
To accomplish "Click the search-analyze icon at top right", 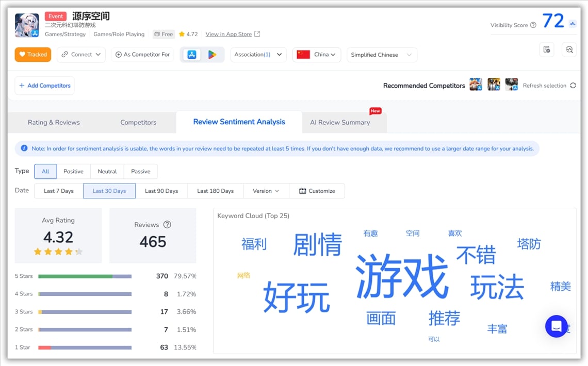I will point(569,49).
